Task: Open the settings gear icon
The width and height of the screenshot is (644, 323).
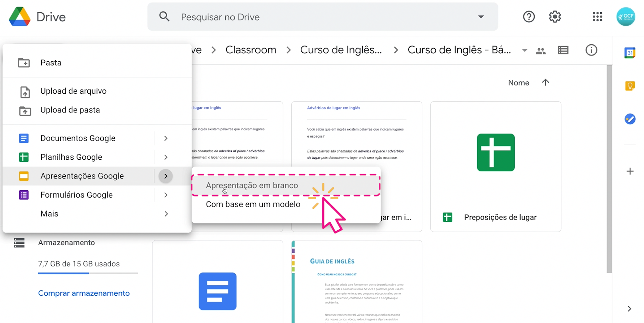Action: [555, 17]
